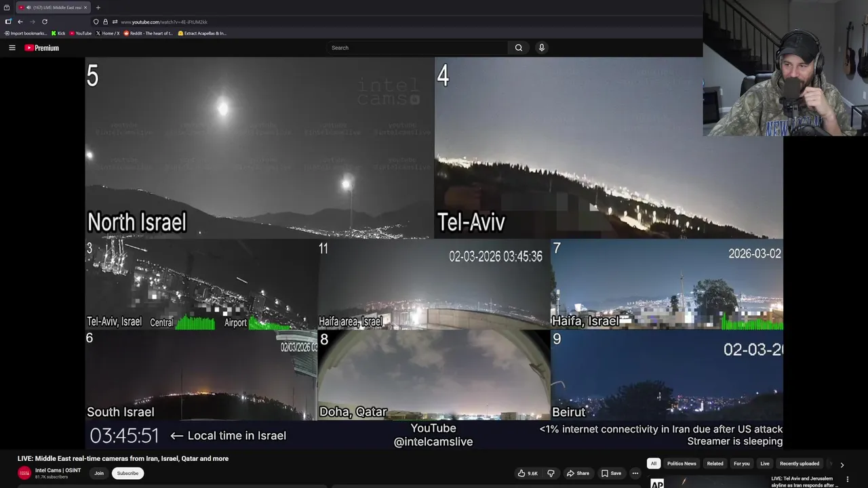
Task: Open the Home / X bookmark
Action: 108,33
